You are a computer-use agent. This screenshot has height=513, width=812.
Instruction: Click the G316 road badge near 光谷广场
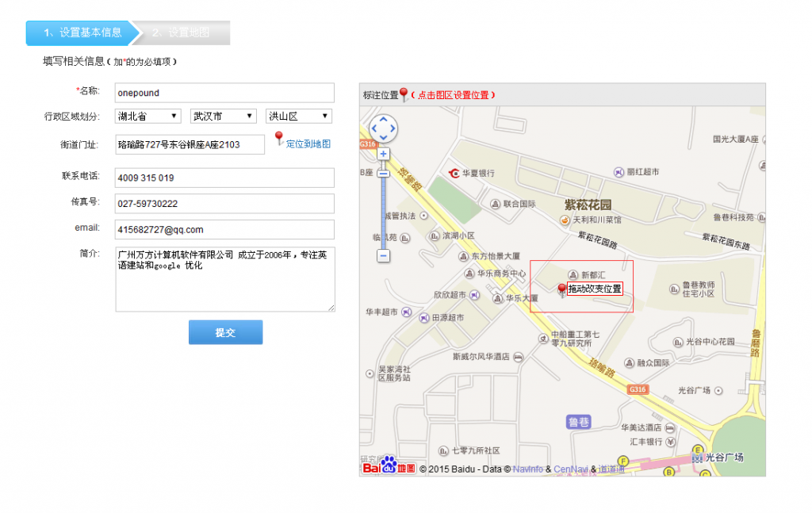(638, 389)
